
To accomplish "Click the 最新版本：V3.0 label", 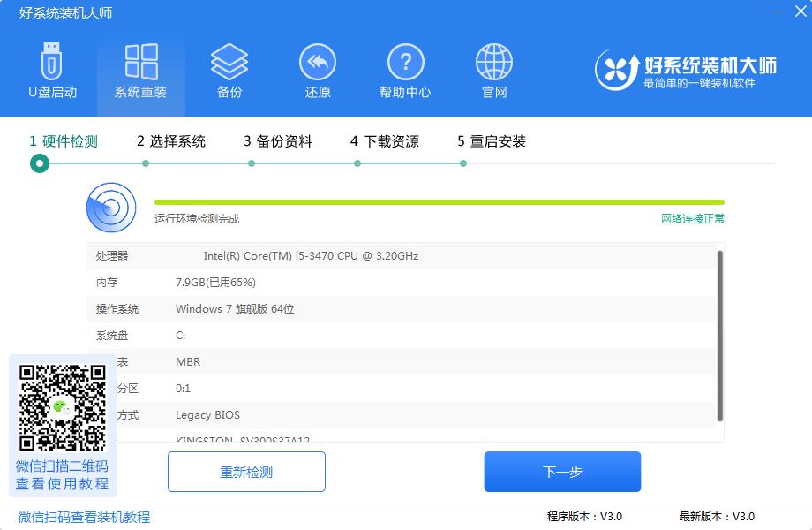I will pyautogui.click(x=717, y=517).
